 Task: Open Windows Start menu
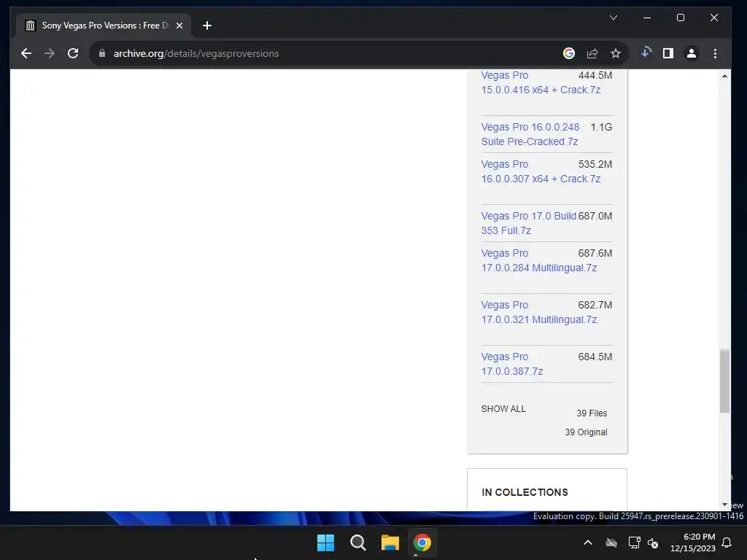pos(326,542)
